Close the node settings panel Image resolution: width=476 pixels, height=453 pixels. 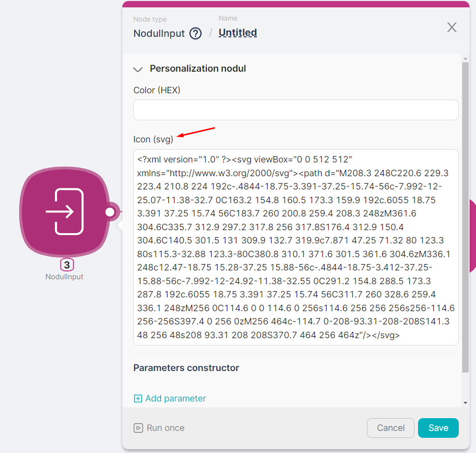(452, 27)
